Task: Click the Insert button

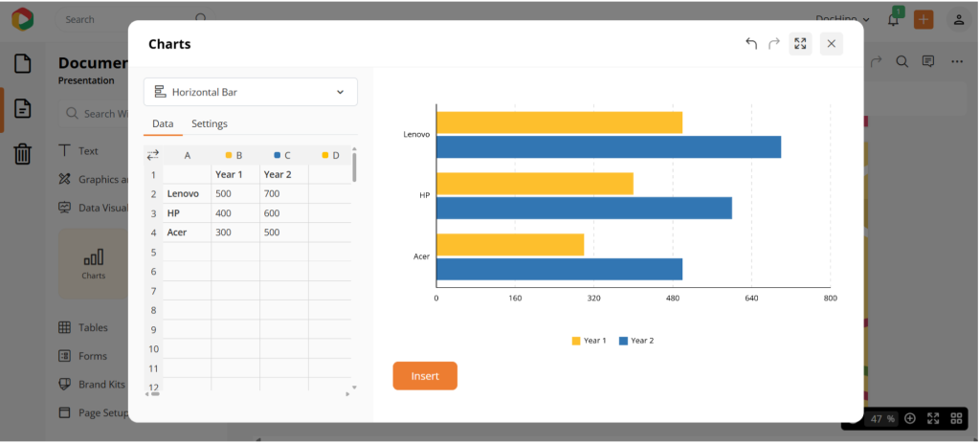Action: [425, 376]
